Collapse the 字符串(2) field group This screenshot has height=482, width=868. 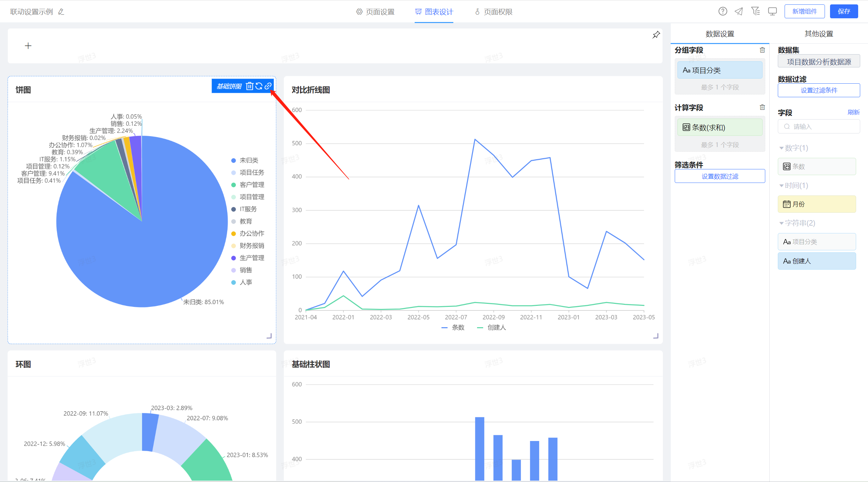797,223
